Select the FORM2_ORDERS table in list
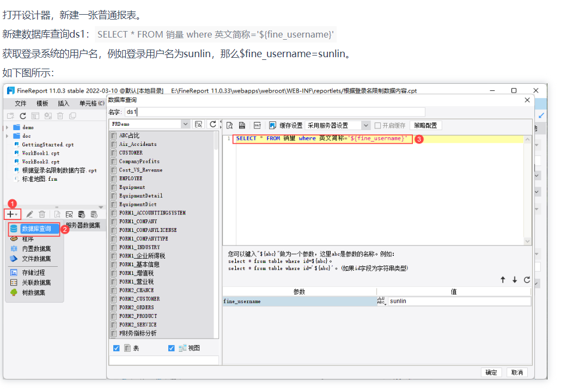This screenshot has width=573, height=392. pyautogui.click(x=136, y=308)
